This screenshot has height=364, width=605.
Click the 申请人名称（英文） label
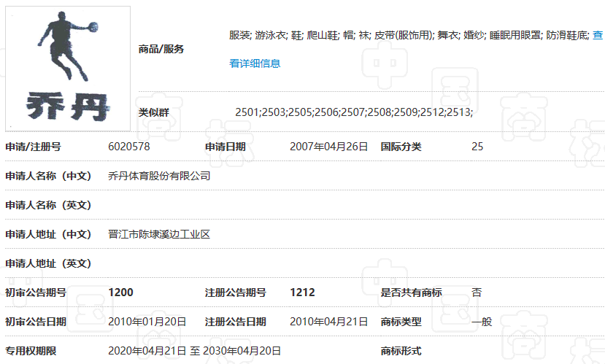(x=48, y=205)
